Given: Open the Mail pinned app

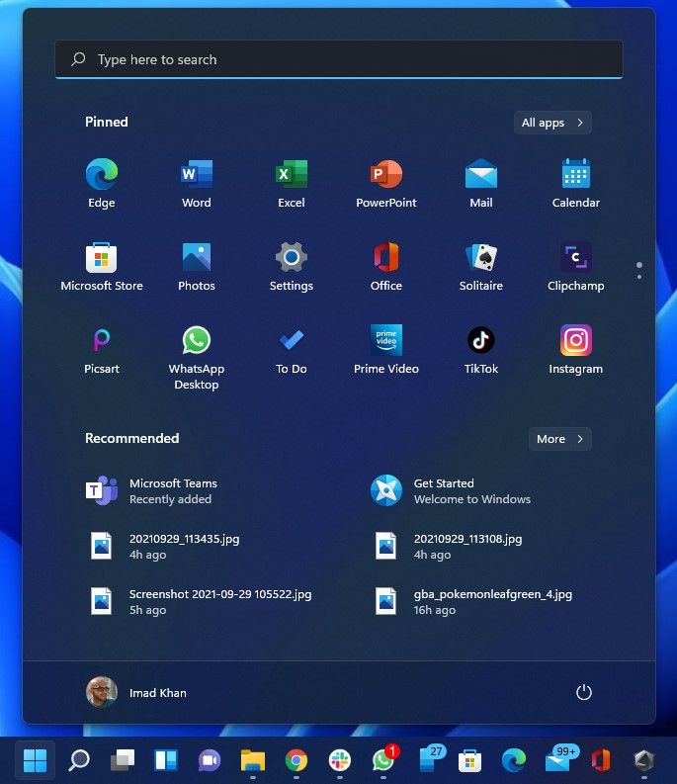Looking at the screenshot, I should (x=481, y=183).
